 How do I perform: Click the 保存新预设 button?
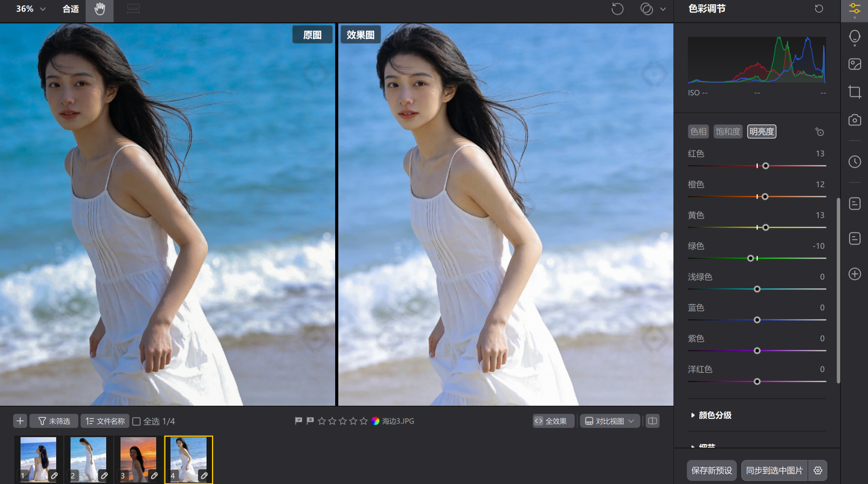711,470
